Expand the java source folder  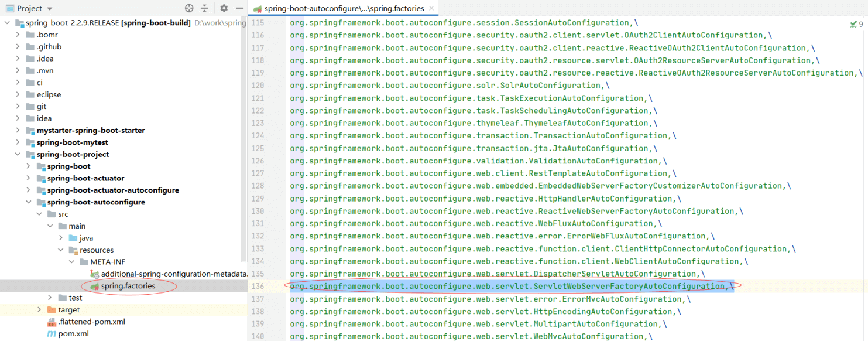[x=61, y=238]
